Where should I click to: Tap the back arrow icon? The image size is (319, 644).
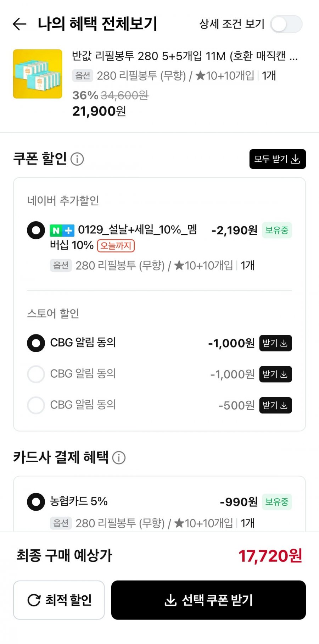tap(19, 24)
